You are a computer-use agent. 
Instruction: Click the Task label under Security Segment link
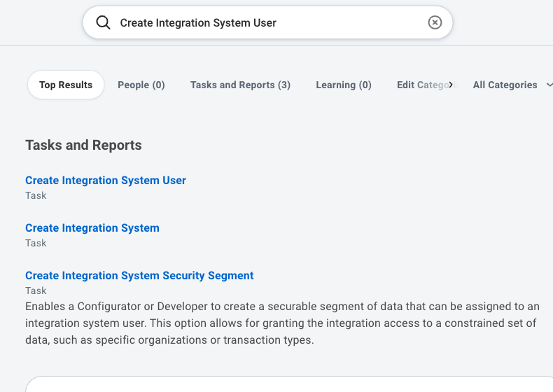tap(36, 290)
